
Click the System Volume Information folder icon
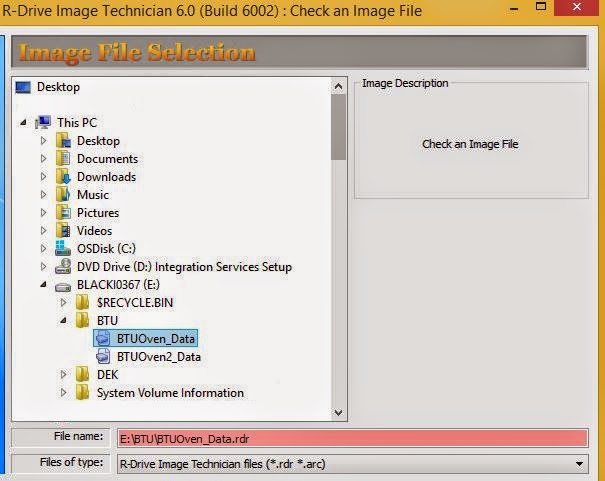(x=82, y=392)
